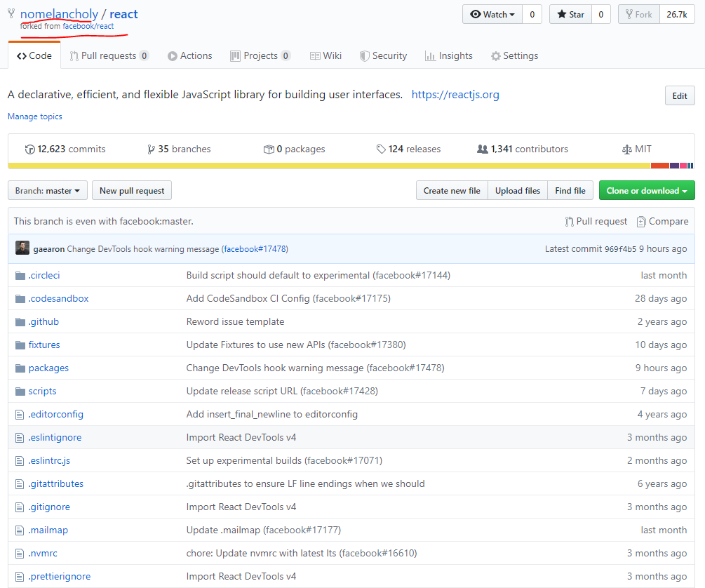Visit the https://reactjs.org link
This screenshot has width=705, height=588.
(455, 95)
